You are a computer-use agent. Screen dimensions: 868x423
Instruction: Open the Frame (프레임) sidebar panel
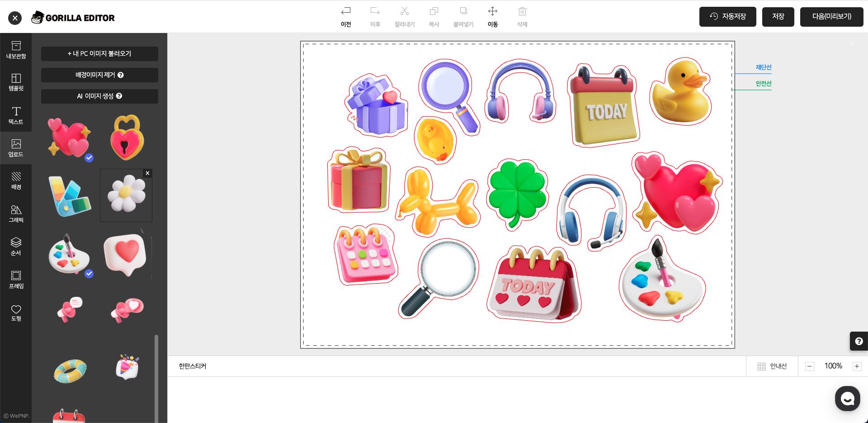pyautogui.click(x=16, y=279)
